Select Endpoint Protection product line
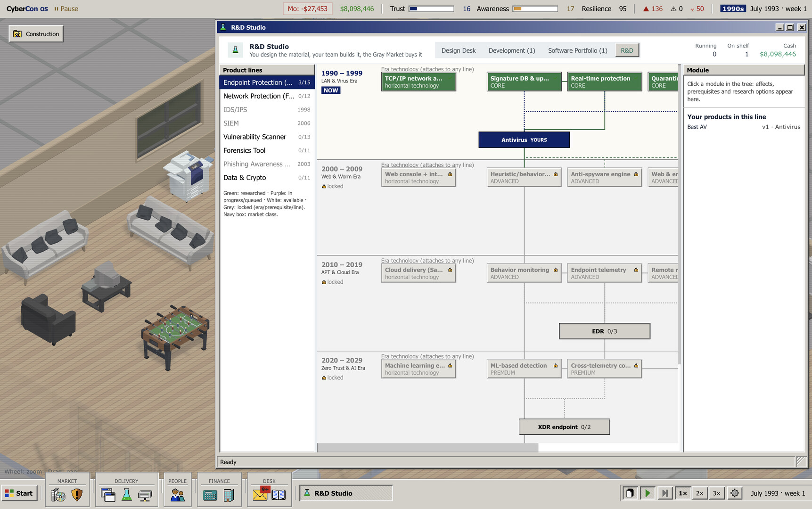 (x=267, y=82)
